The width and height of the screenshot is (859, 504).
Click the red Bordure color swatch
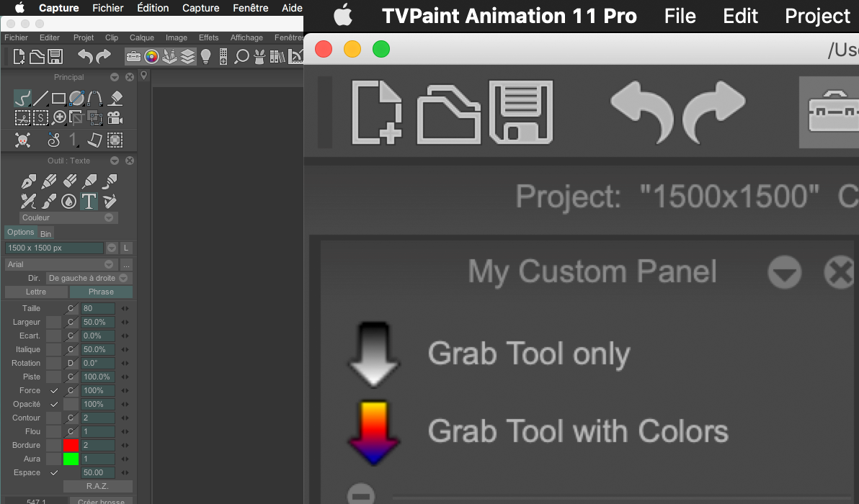point(71,446)
